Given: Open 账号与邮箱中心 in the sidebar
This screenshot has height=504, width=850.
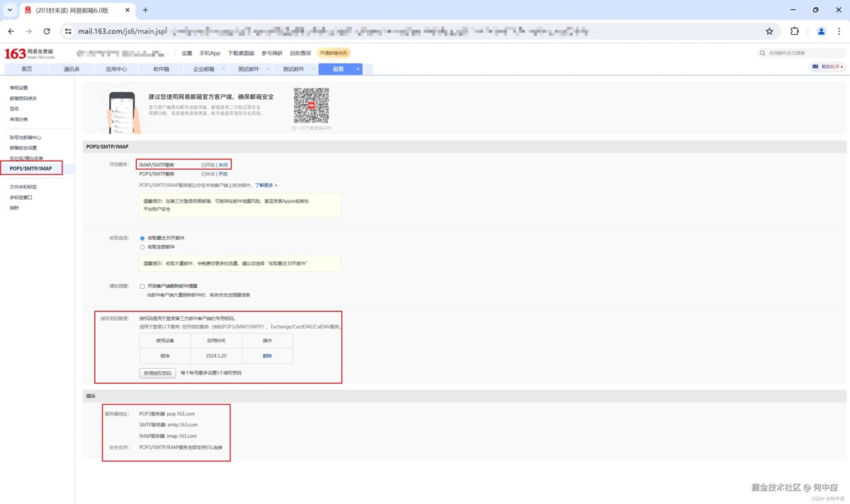Looking at the screenshot, I should tap(25, 137).
